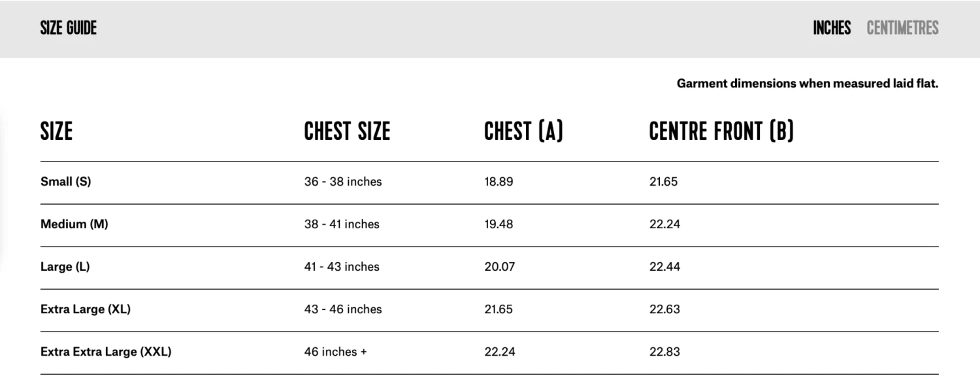Image resolution: width=980 pixels, height=391 pixels.
Task: Select the Medium (M) size row
Action: (74, 224)
